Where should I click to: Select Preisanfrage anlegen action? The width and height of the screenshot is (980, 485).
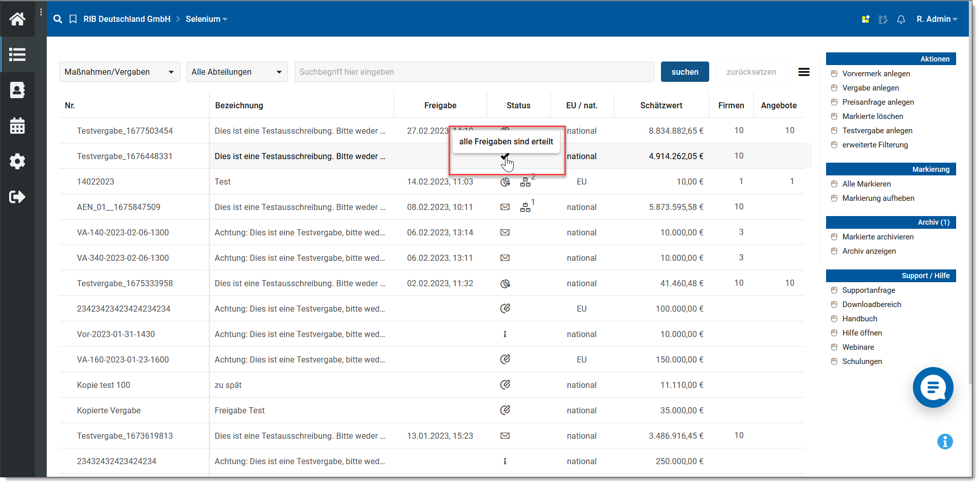pos(878,102)
